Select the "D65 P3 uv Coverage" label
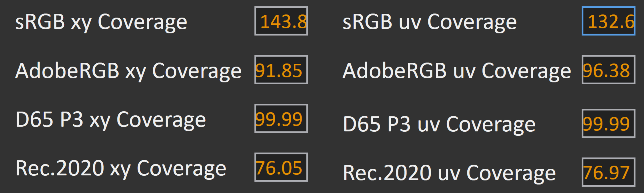Screen dimensions: 644x193 coord(439,124)
